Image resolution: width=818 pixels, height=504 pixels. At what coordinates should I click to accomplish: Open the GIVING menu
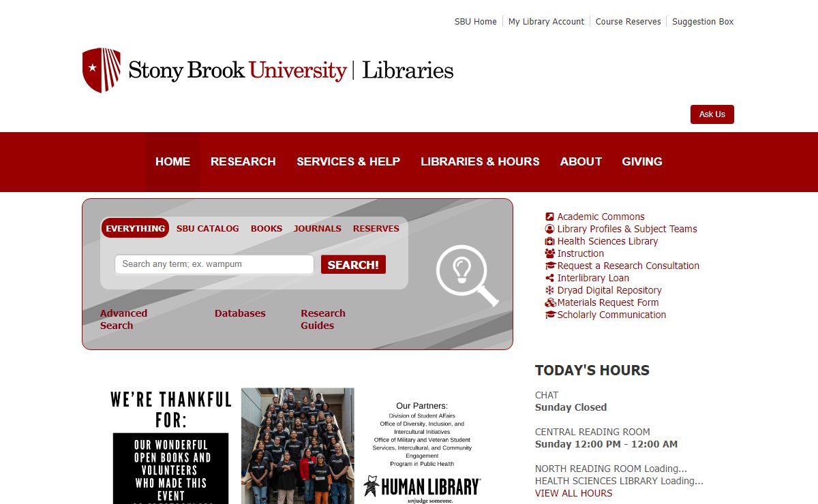pyautogui.click(x=642, y=161)
